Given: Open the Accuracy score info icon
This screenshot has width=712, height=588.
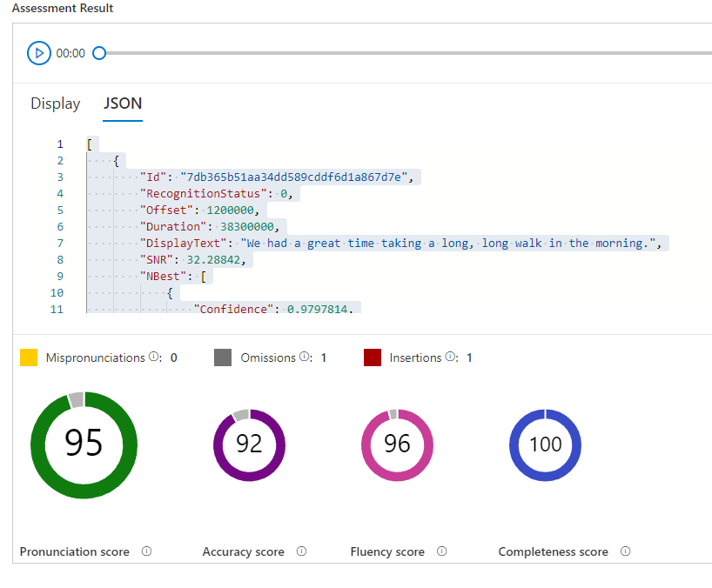Looking at the screenshot, I should (301, 551).
